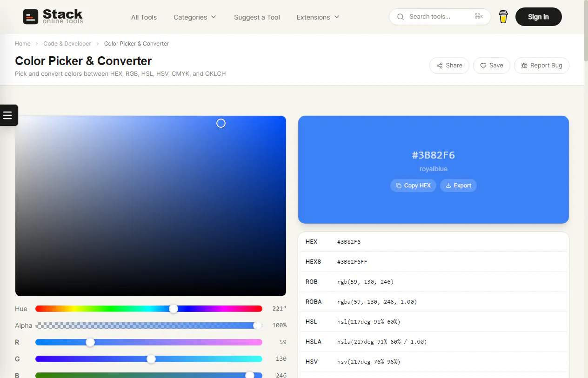The width and height of the screenshot is (588, 378).
Task: Click the Stack online tools logo
Action: [53, 17]
